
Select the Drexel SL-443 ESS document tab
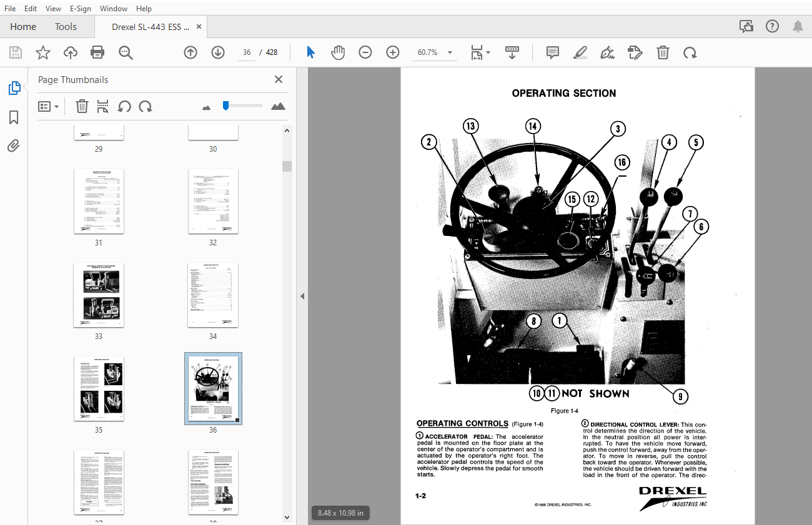pos(151,27)
